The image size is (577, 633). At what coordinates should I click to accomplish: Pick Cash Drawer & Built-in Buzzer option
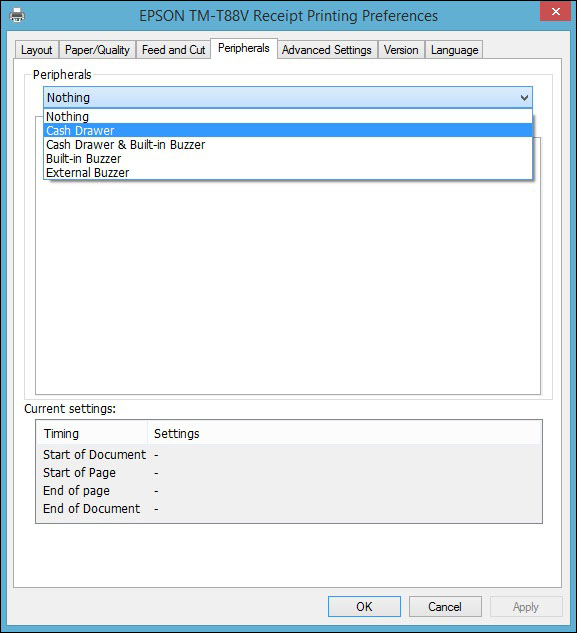288,145
